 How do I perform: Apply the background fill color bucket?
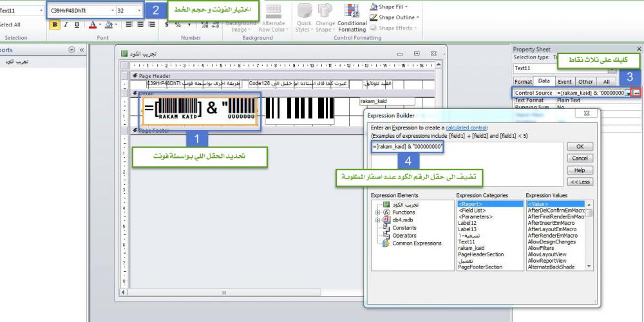pos(108,25)
